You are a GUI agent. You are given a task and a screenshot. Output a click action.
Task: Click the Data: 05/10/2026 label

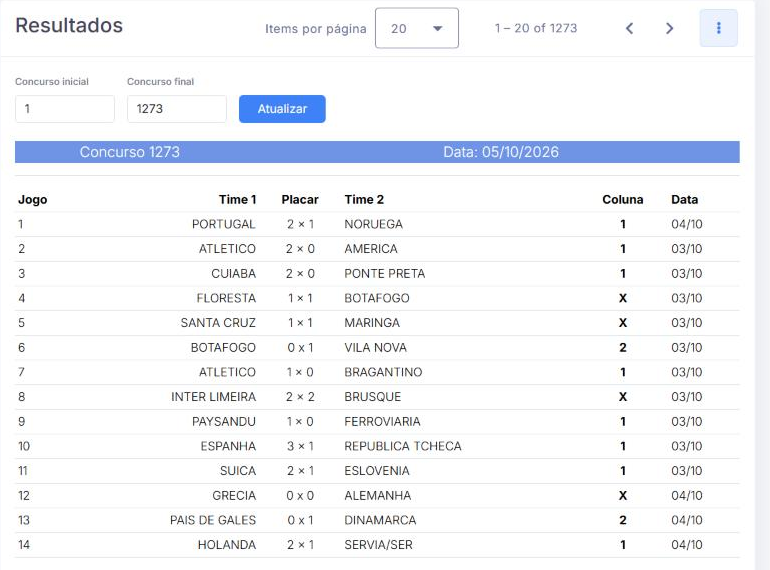click(x=501, y=152)
